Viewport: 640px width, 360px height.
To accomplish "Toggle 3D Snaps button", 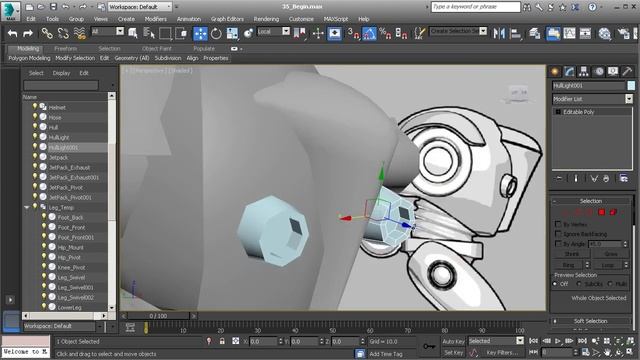I will (x=353, y=33).
